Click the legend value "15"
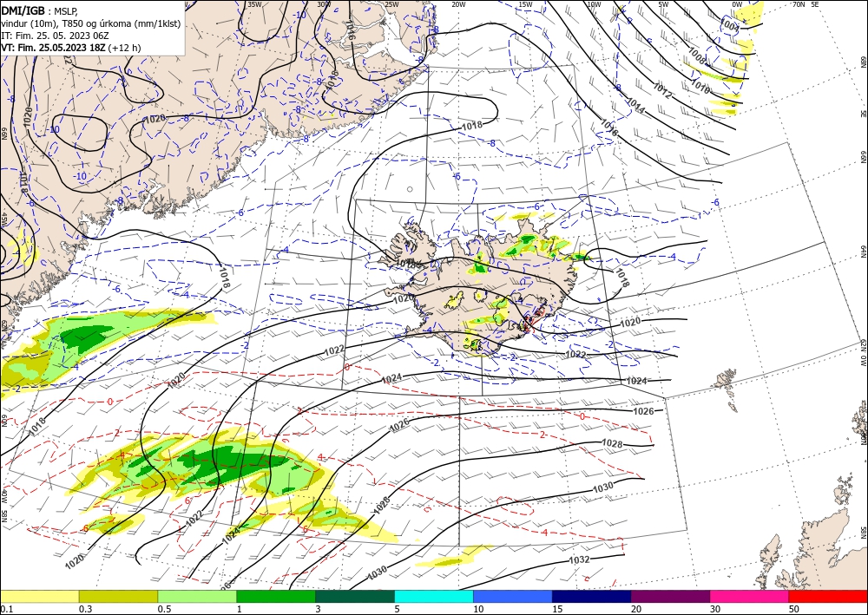This screenshot has width=868, height=615. (x=557, y=609)
